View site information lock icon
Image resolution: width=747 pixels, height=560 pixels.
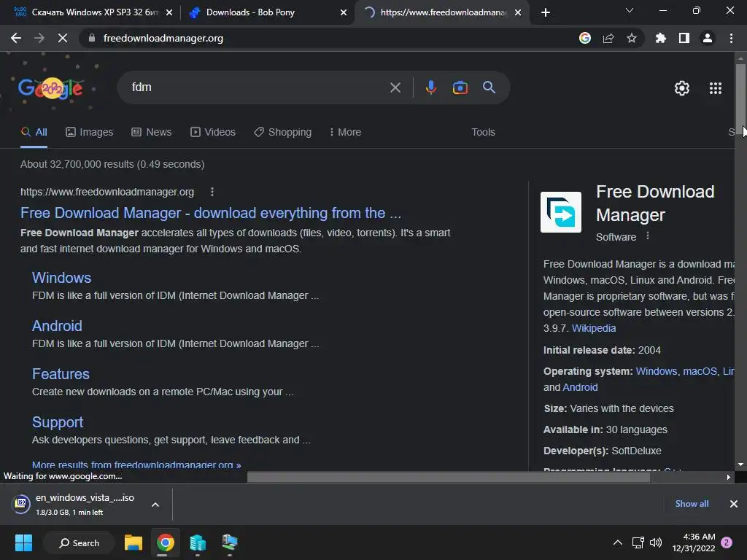point(92,38)
